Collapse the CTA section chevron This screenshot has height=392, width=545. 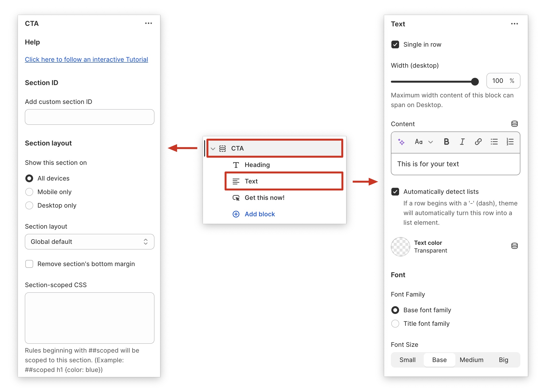pos(213,149)
